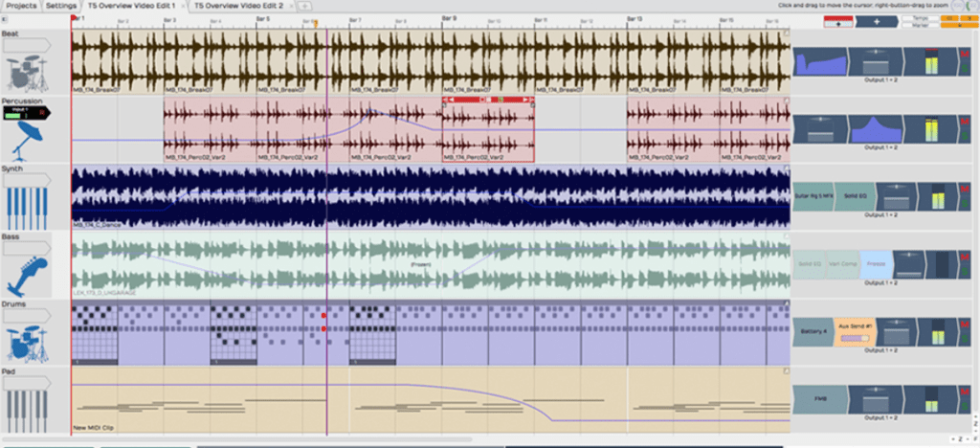The height and width of the screenshot is (448, 980).
Task: Open the Pad track input selector
Action: tap(26, 382)
